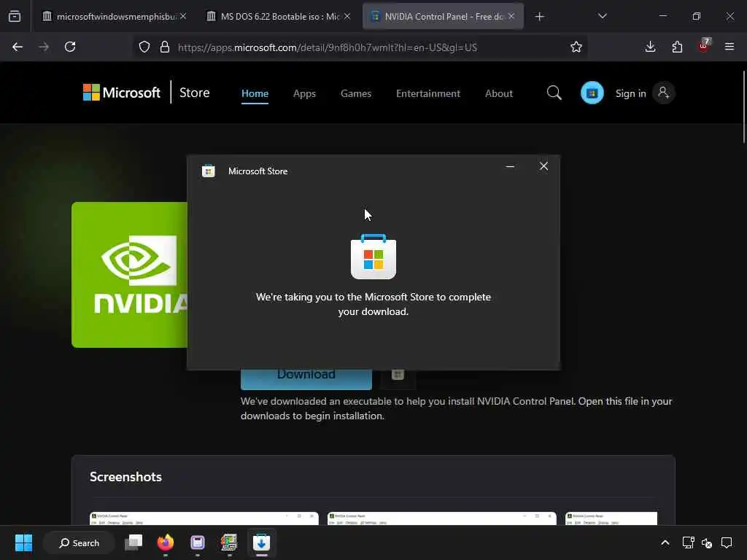Open Firefox View tab overview icon
The width and height of the screenshot is (747, 560).
click(15, 16)
